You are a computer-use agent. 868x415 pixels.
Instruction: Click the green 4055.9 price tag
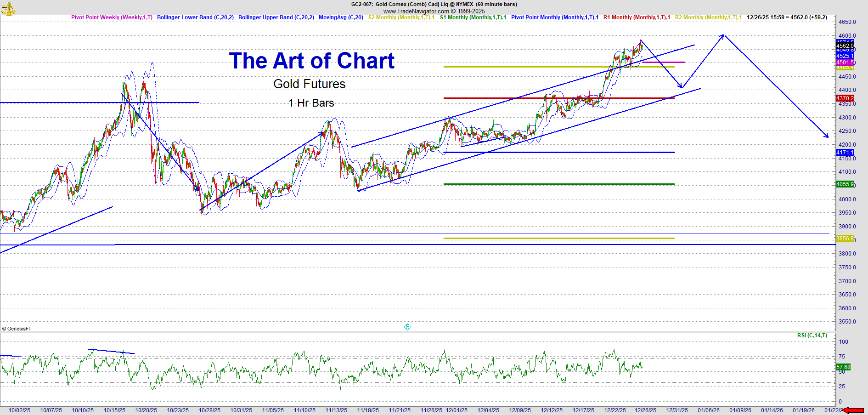pos(845,184)
